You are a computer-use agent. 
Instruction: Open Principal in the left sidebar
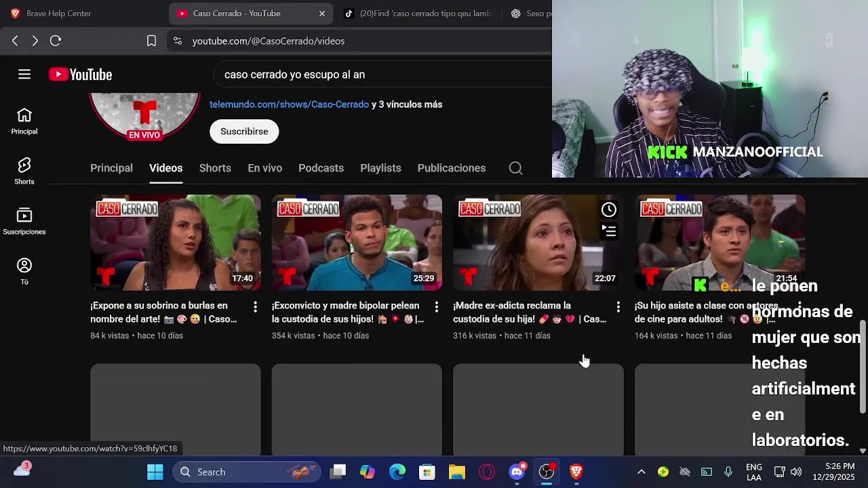point(24,122)
